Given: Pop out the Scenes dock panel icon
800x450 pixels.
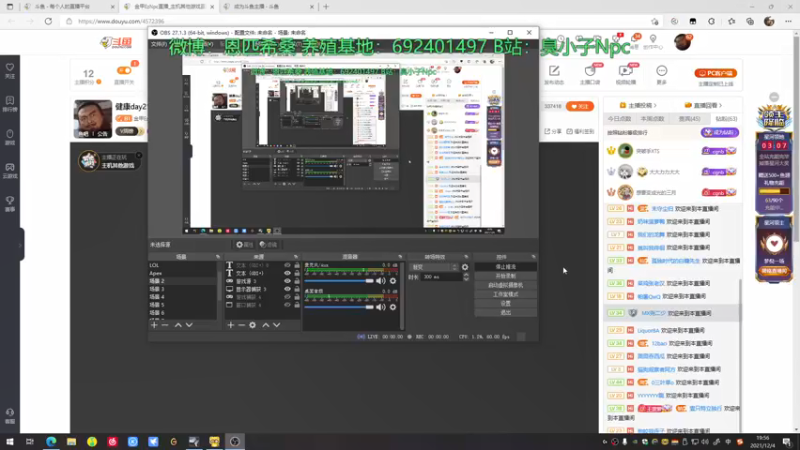Looking at the screenshot, I should click(x=218, y=257).
